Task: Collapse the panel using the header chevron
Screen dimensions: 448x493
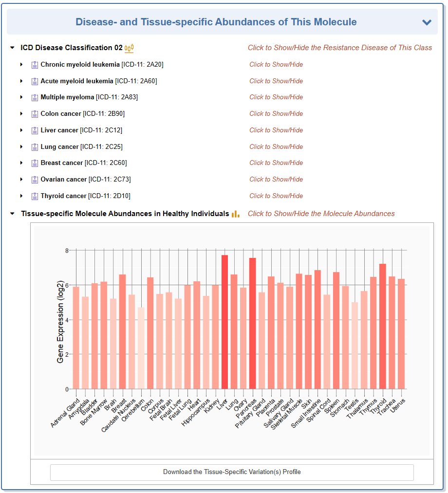Action: (427, 22)
